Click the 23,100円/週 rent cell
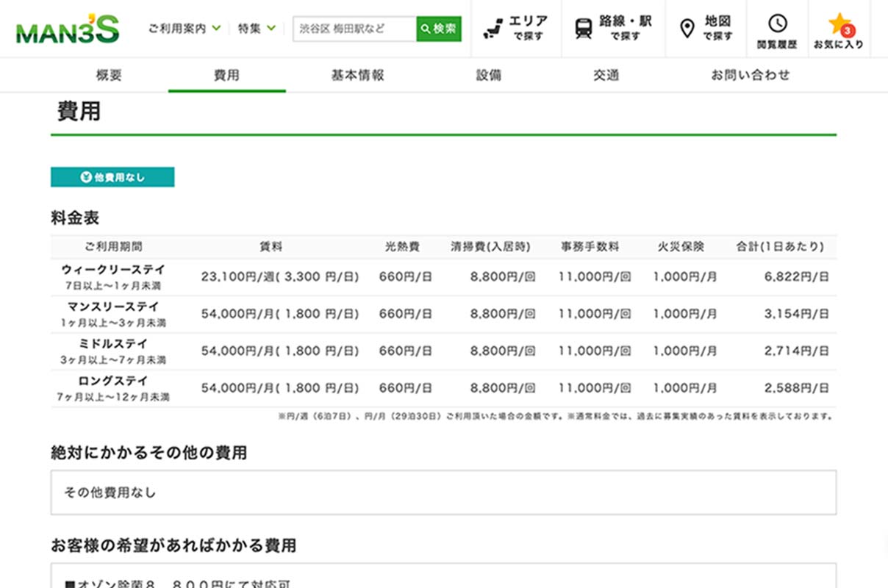The width and height of the screenshot is (888, 588). pyautogui.click(x=280, y=277)
